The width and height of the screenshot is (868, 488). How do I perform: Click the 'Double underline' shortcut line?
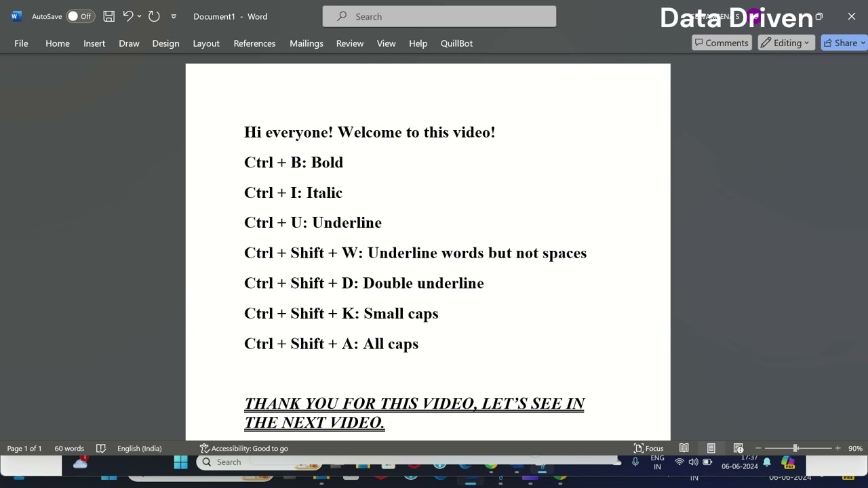point(364,283)
